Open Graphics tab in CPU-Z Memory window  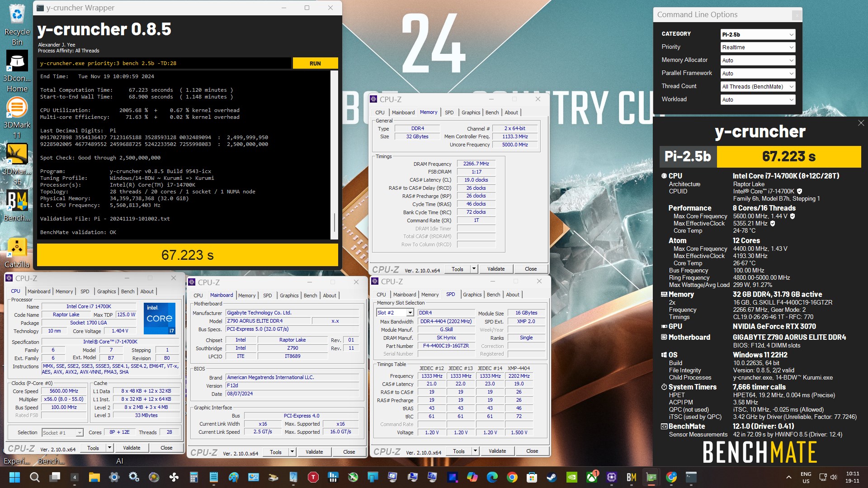coord(471,113)
